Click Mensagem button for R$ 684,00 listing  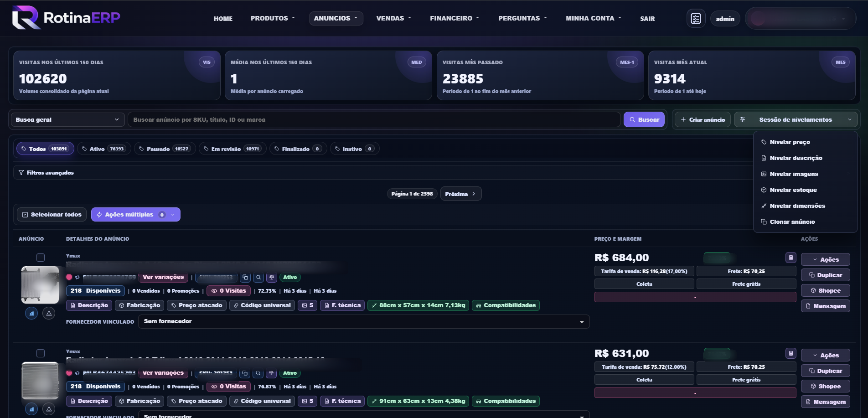coord(825,306)
